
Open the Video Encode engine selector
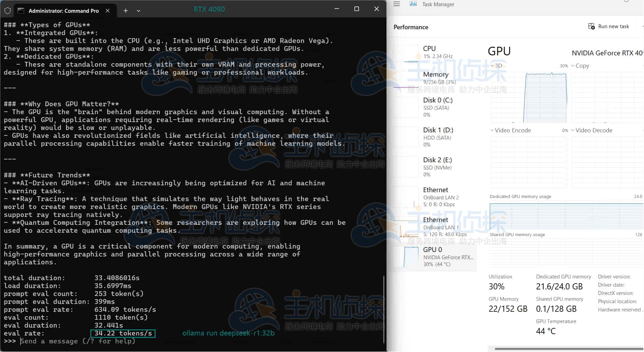click(x=492, y=130)
